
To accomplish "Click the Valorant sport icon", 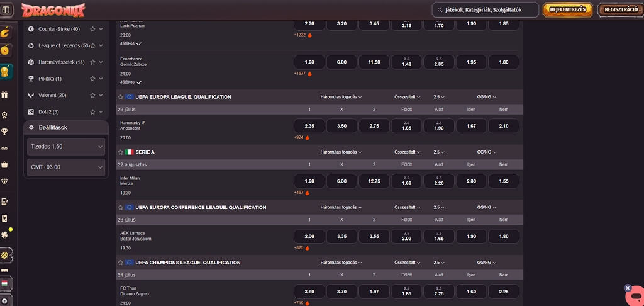I will (31, 95).
